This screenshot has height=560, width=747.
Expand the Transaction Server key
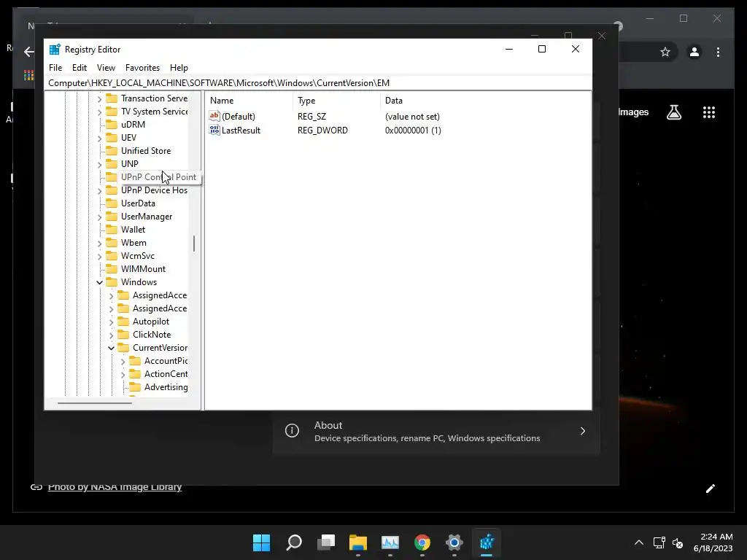tap(99, 98)
